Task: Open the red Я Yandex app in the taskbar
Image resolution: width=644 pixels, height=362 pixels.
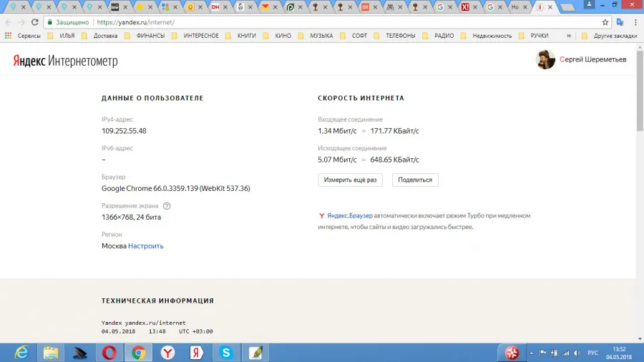Action: pyautogui.click(x=197, y=353)
